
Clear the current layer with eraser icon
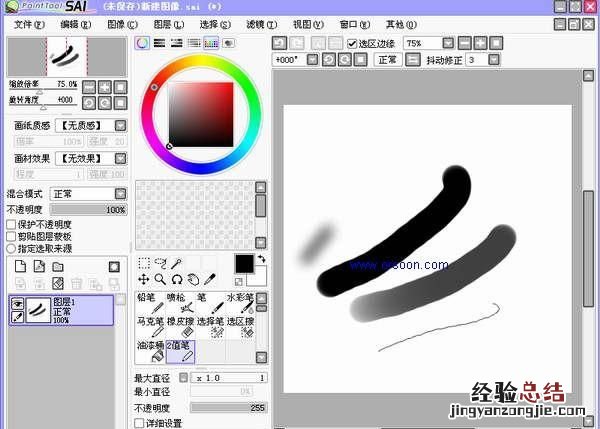(x=58, y=284)
